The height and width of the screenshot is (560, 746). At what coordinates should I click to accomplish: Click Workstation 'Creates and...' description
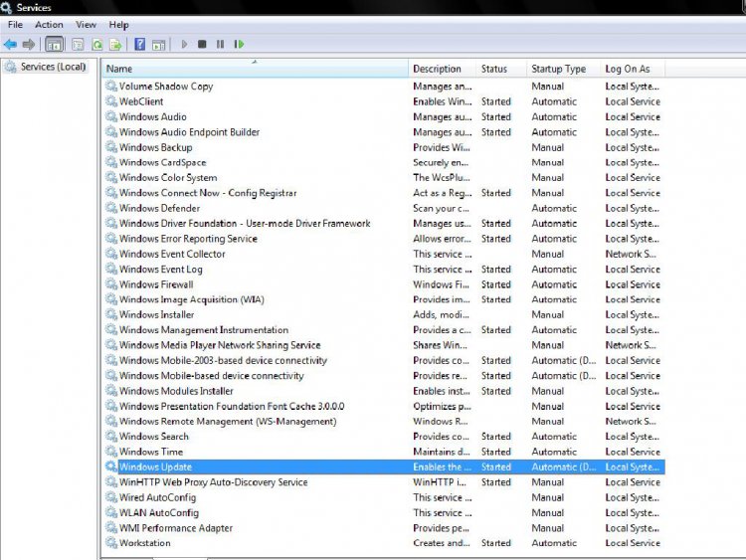tap(442, 543)
